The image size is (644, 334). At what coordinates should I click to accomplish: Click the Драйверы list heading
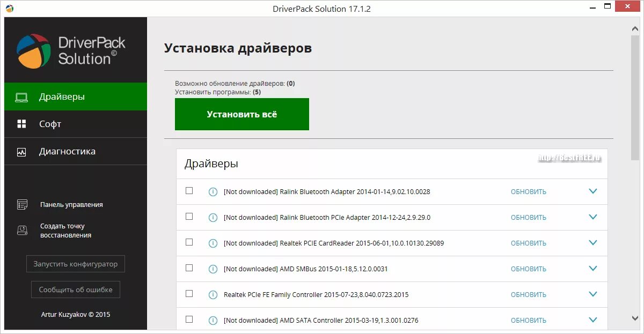[211, 164]
